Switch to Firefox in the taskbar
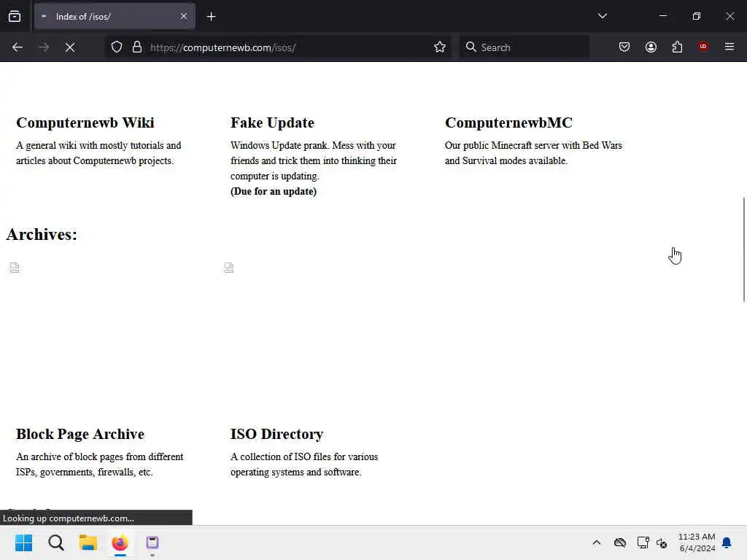747x560 pixels. click(120, 542)
